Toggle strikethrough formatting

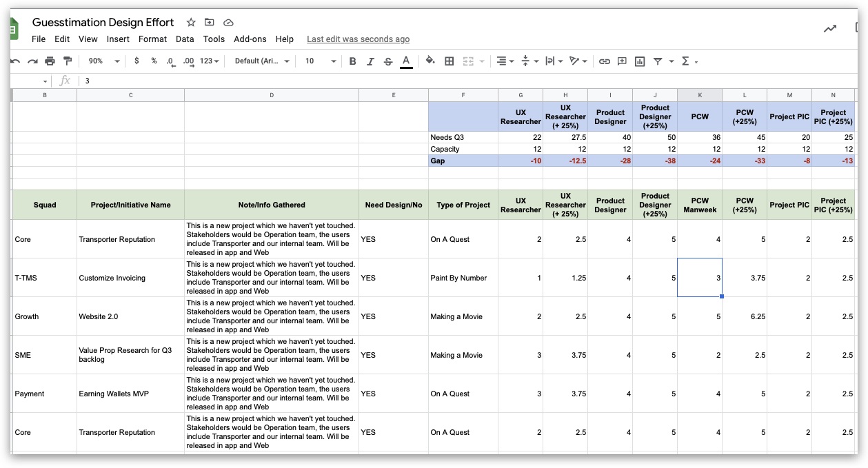388,61
